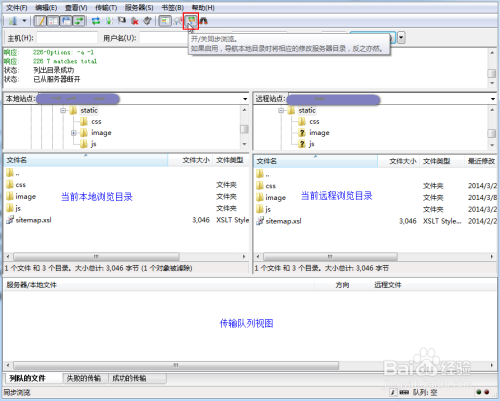Open the 帮助(H) menu
This screenshot has width=500, height=401.
coord(203,7)
